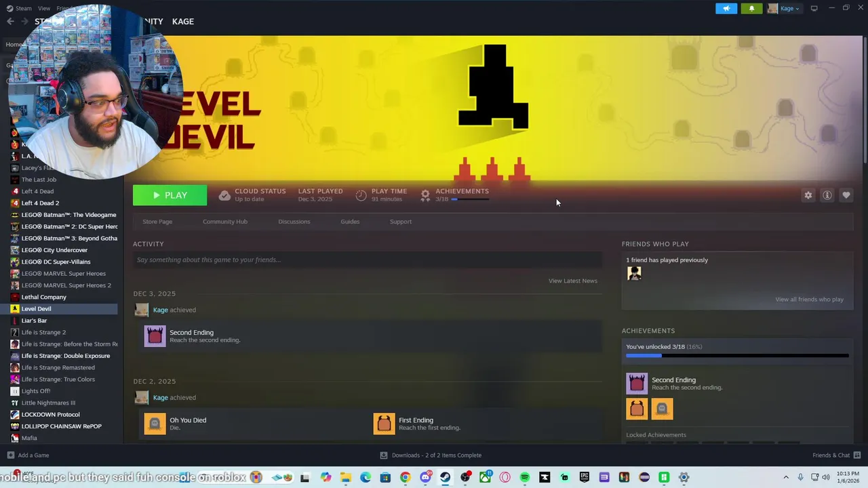Go back with the left arrow
The width and height of the screenshot is (868, 488).
tap(10, 22)
